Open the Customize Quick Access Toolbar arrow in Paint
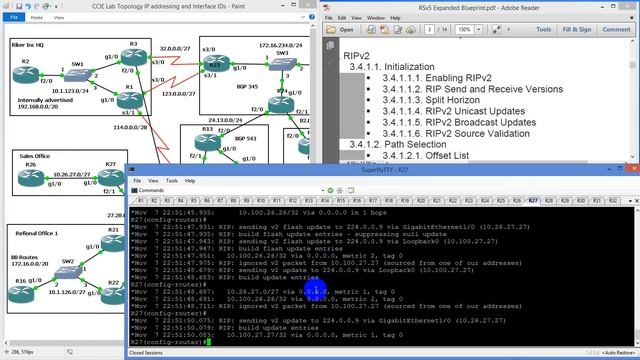Image resolution: width=640 pixels, height=360 pixels. [56, 7]
